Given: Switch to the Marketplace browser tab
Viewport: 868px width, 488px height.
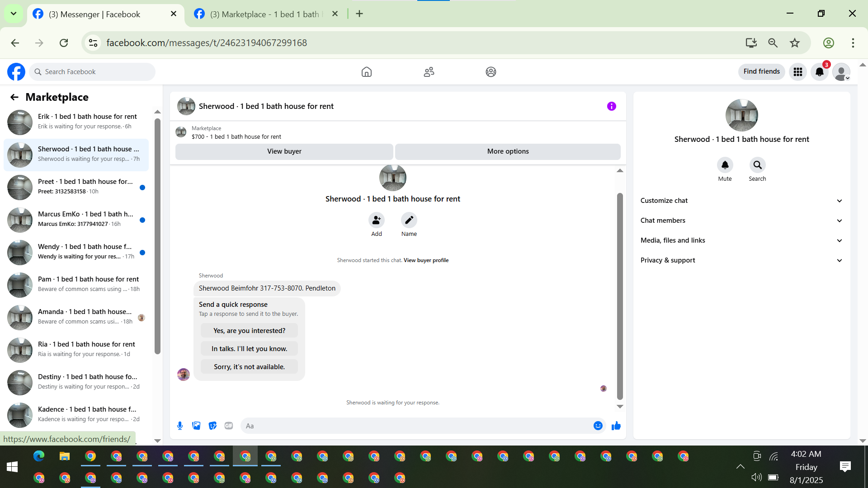Looking at the screenshot, I should pos(264,14).
